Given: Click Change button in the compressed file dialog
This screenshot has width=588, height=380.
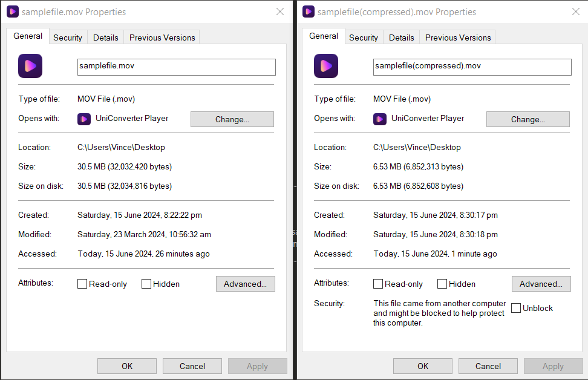Looking at the screenshot, I should pos(528,119).
